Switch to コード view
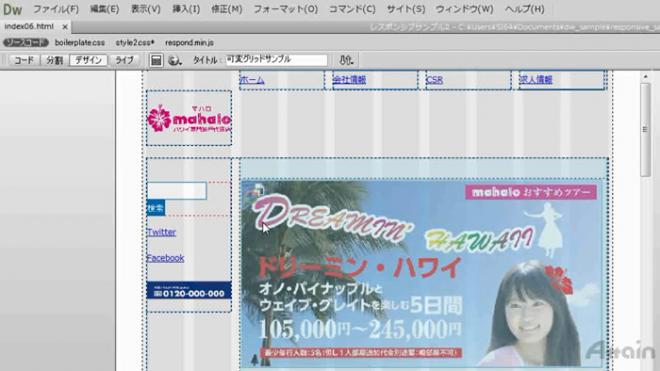This screenshot has height=371, width=660. (x=24, y=60)
